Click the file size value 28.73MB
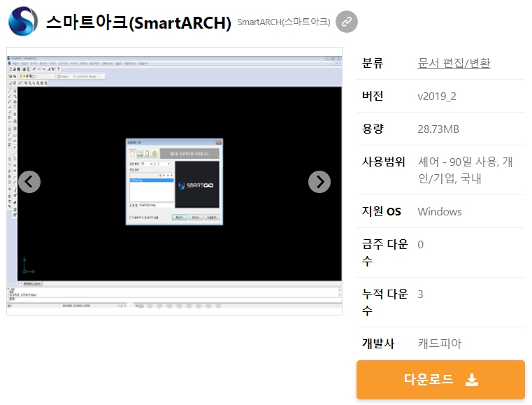The width and height of the screenshot is (532, 405). pyautogui.click(x=438, y=129)
